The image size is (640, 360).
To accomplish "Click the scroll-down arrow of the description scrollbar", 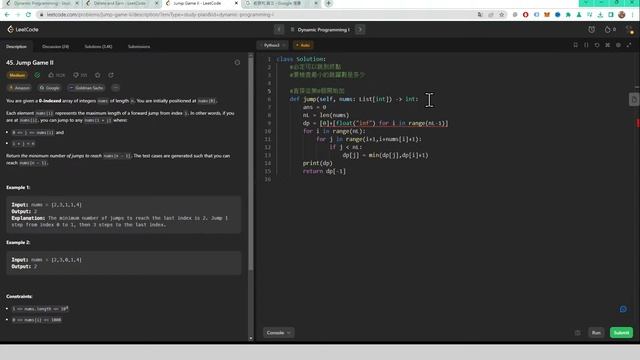I will coord(251,338).
